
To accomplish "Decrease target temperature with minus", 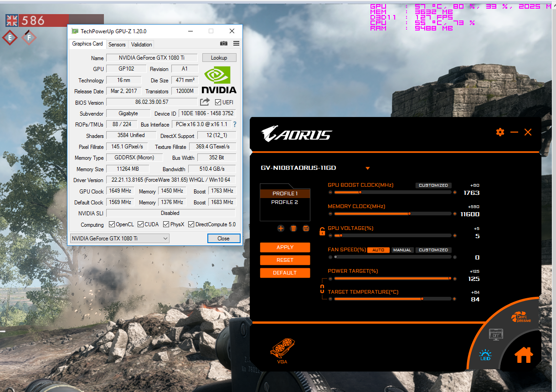I will [330, 299].
